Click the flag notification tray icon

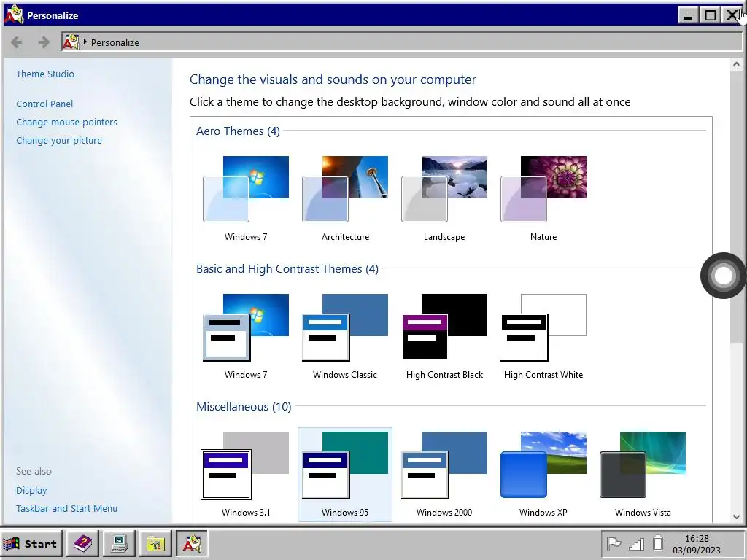click(x=614, y=543)
